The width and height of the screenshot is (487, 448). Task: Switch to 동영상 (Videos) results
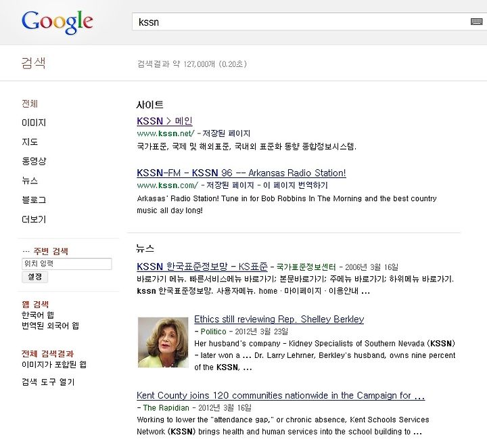[x=34, y=161]
